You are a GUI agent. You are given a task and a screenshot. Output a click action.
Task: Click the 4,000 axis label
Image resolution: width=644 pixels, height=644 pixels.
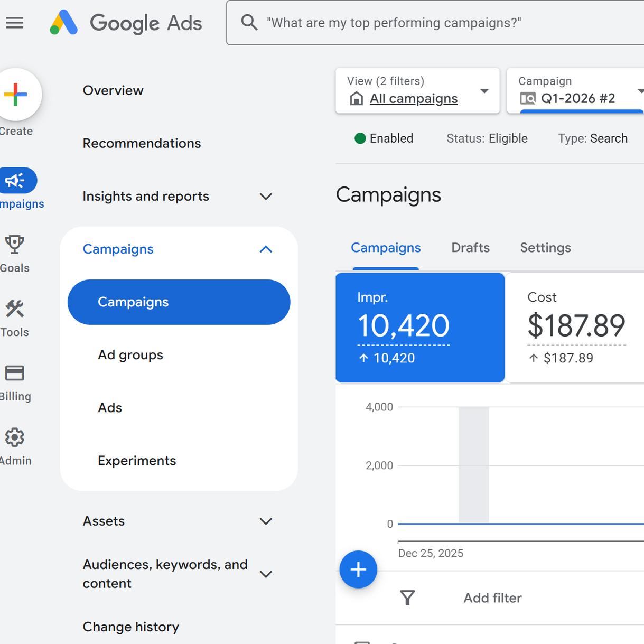coord(379,407)
